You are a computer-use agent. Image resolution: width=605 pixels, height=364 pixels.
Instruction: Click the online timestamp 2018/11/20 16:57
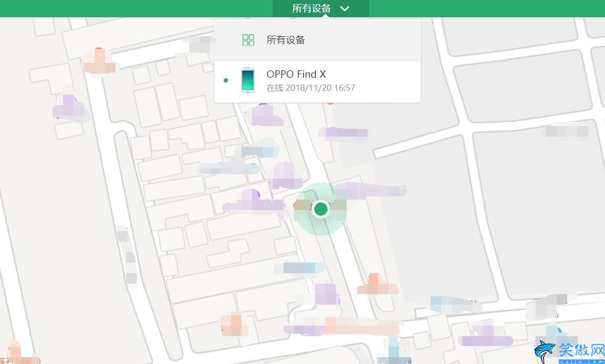pos(320,88)
